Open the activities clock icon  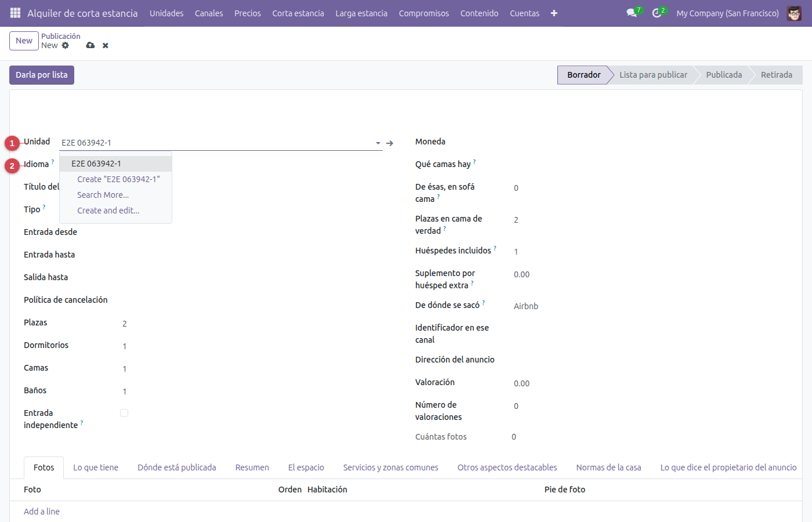pyautogui.click(x=657, y=13)
